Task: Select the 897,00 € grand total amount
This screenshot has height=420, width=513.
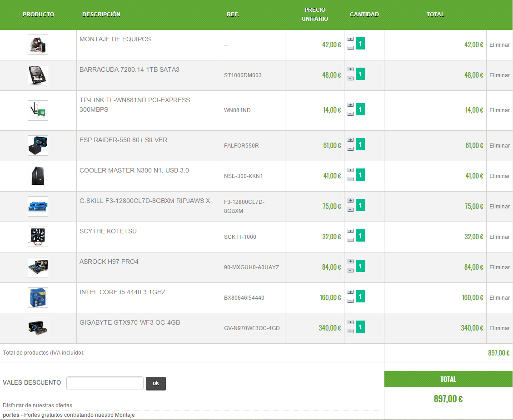Action: tap(448, 399)
